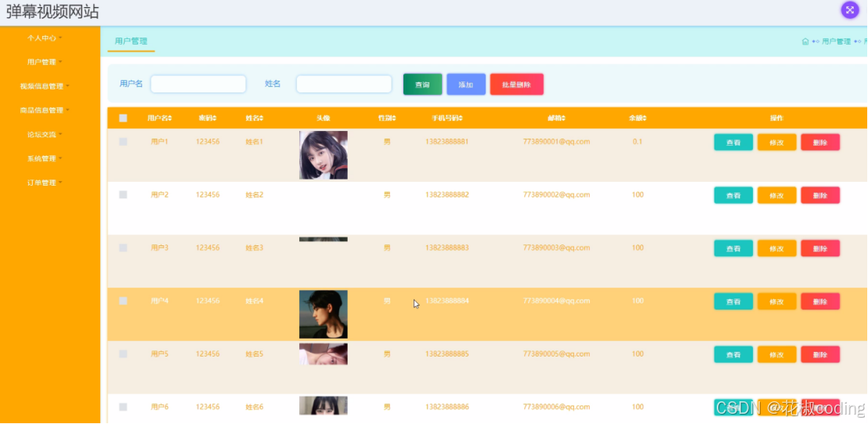Image resolution: width=868 pixels, height=424 pixels.
Task: Click email 773890006@qq.com cell
Action: (x=556, y=407)
